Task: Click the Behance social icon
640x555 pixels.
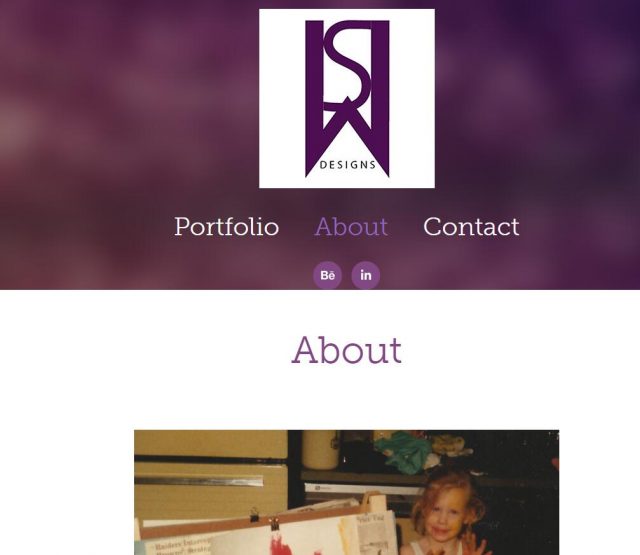Action: [327, 275]
